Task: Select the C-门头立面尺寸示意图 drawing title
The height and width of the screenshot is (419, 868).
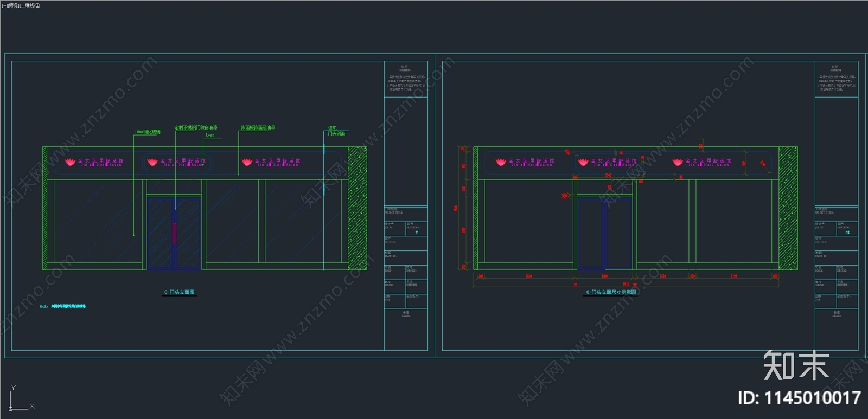Action: click(611, 292)
